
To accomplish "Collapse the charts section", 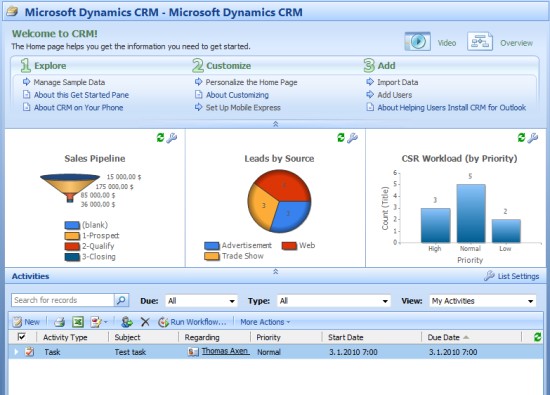I will tap(276, 272).
